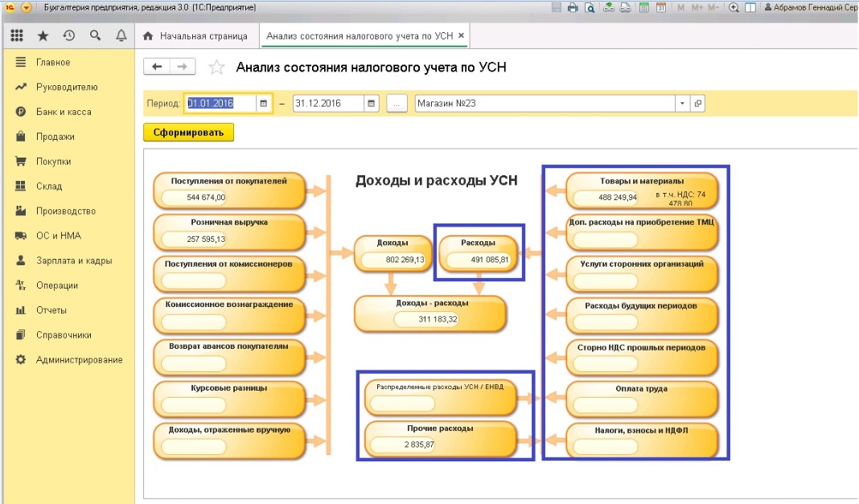Click the period selection ellipsis button
Image resolution: width=859 pixels, height=504 pixels.
tap(397, 104)
